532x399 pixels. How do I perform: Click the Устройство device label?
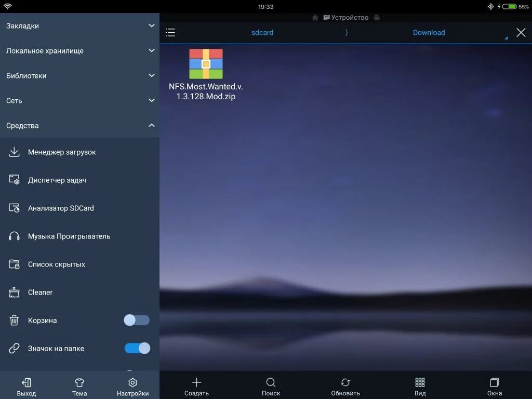(x=350, y=18)
